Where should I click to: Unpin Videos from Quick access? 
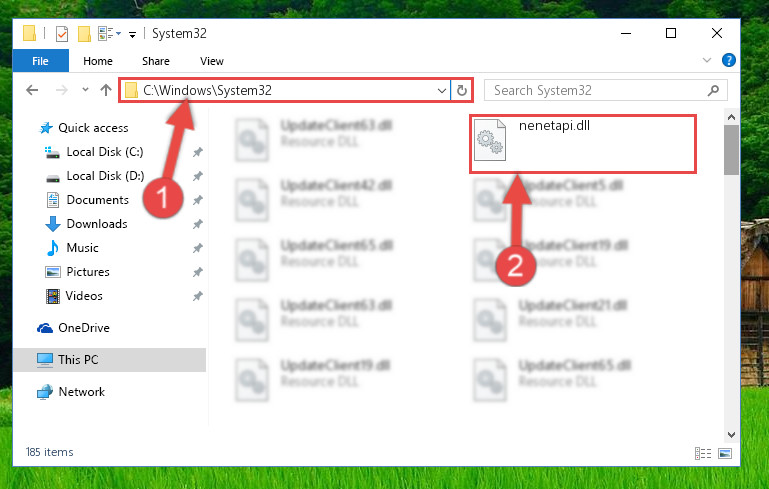pyautogui.click(x=198, y=296)
